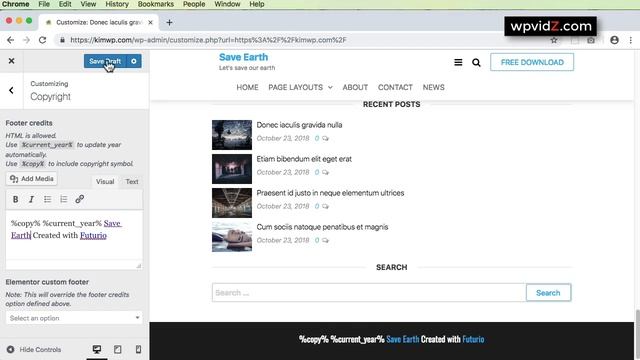
Task: Open the History menu in menu bar
Action: click(117, 4)
